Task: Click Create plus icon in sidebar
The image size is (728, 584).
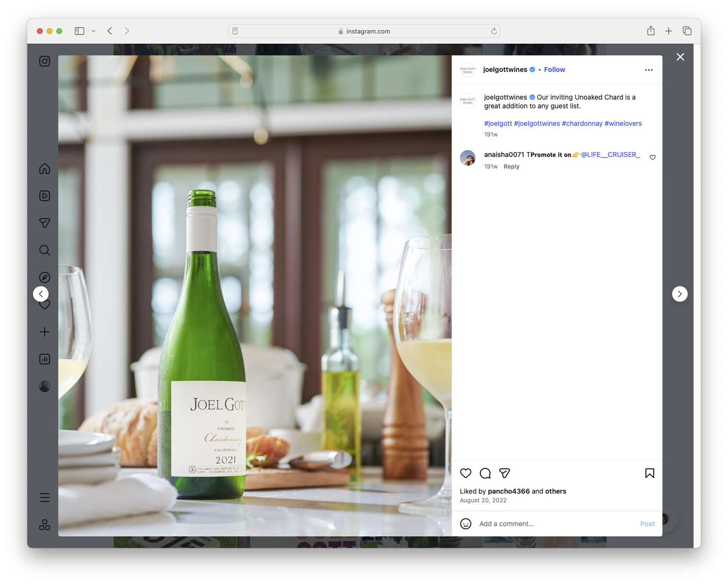Action: point(45,332)
